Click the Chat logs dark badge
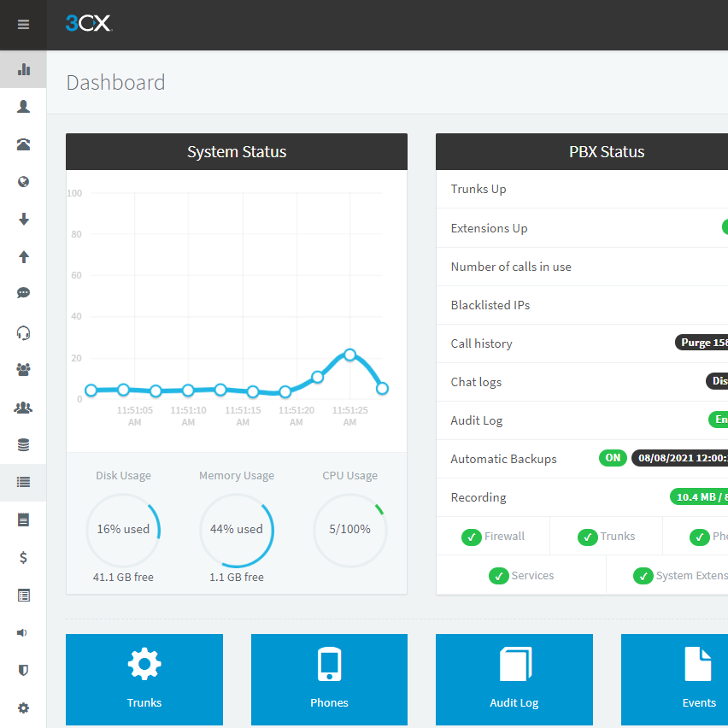This screenshot has width=728, height=728. click(717, 381)
